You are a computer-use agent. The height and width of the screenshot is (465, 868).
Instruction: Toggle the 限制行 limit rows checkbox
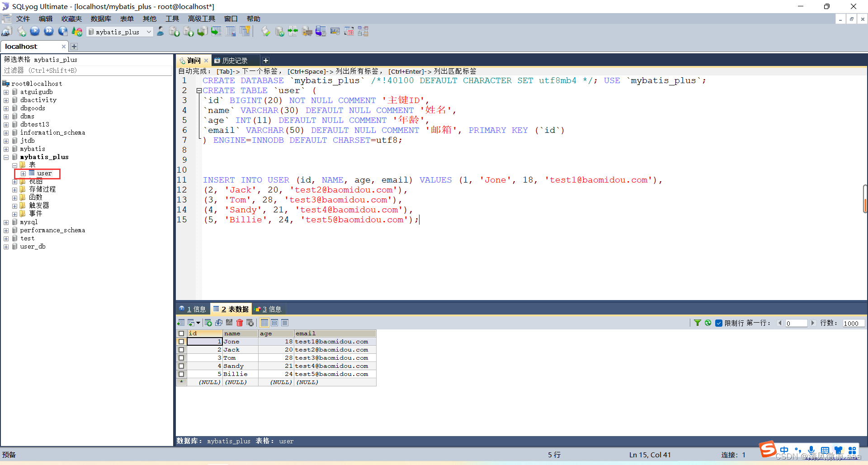(x=719, y=323)
